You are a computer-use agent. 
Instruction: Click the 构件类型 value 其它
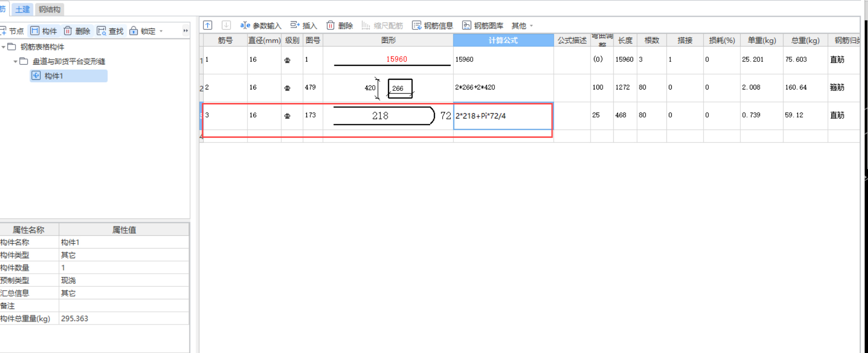tap(124, 255)
